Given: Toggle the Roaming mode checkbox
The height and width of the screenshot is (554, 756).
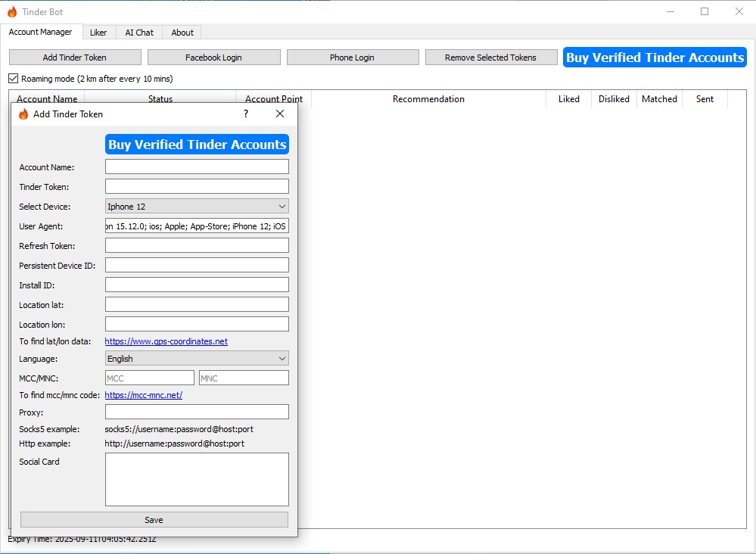Looking at the screenshot, I should click(x=14, y=79).
